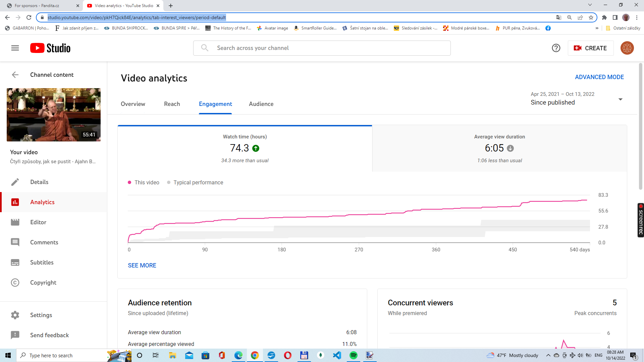Open a new browser tab
Viewport: 644px width, 362px height.
coord(171,6)
